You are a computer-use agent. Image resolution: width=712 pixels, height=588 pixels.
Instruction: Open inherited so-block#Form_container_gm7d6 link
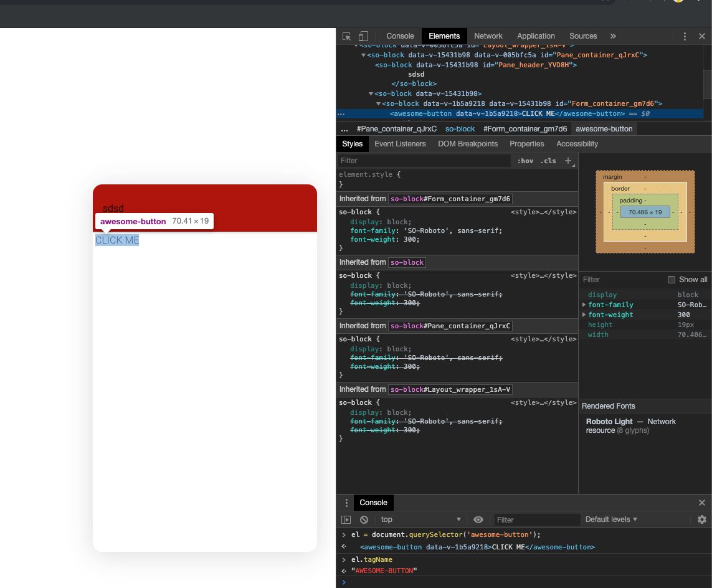(x=450, y=199)
